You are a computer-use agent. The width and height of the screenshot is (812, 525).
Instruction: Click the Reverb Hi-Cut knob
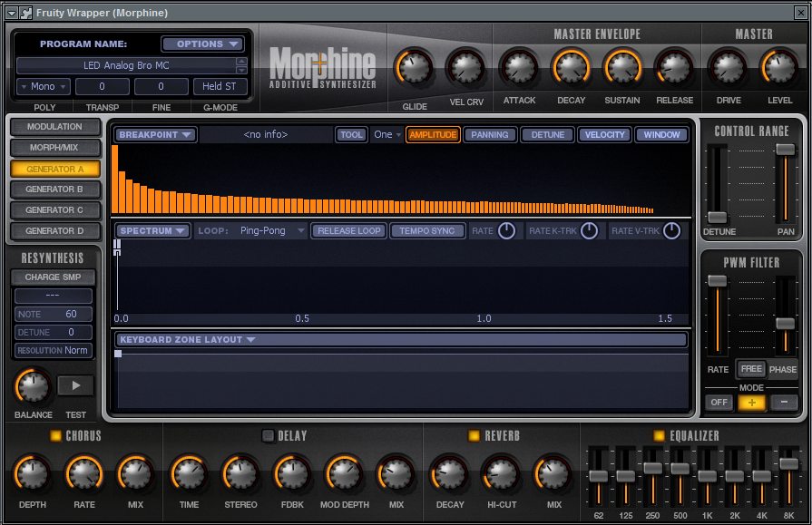[502, 473]
